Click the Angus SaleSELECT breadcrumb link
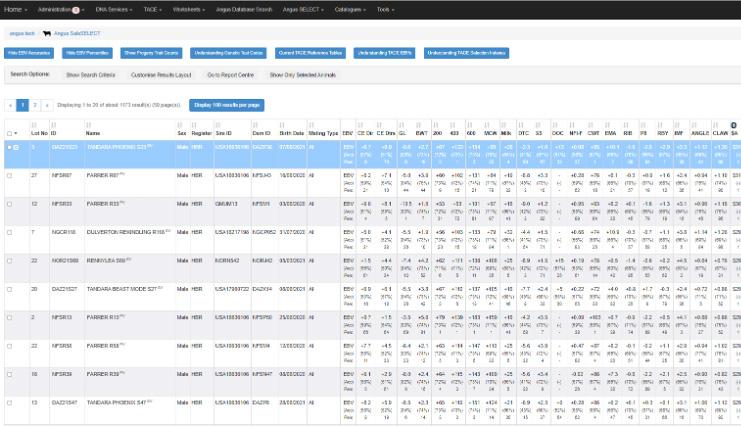 pos(77,34)
